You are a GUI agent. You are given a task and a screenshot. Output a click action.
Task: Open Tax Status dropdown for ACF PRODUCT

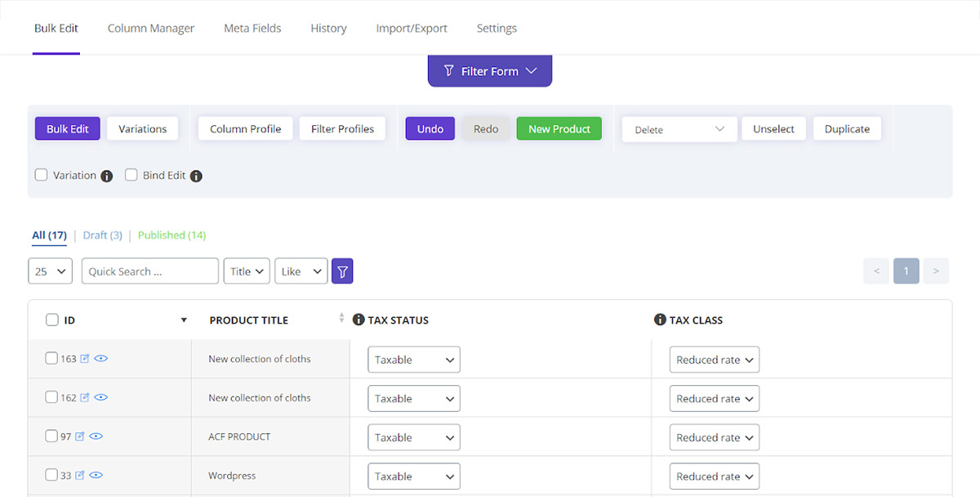[414, 437]
